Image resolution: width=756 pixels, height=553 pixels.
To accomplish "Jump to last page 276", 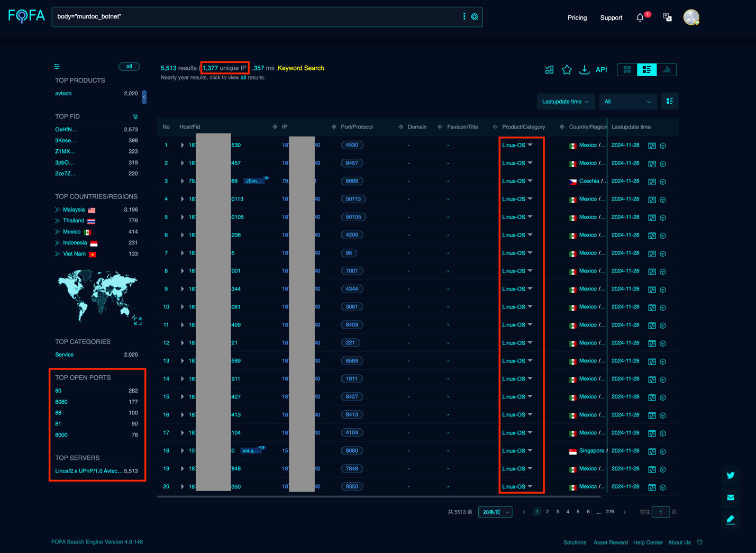I will 610,512.
